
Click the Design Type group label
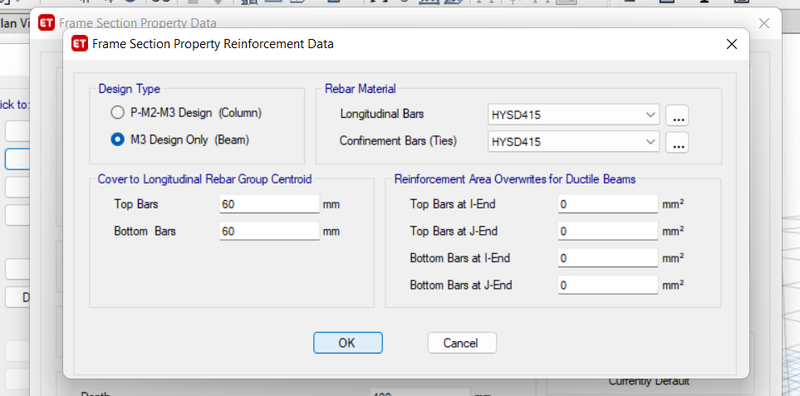tap(129, 89)
